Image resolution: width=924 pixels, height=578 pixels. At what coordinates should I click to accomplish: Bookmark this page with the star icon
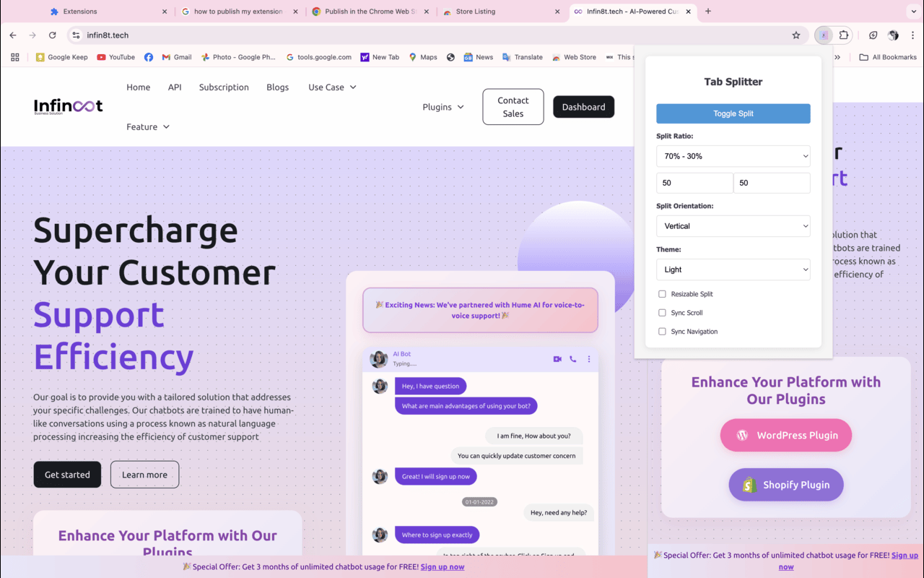796,35
